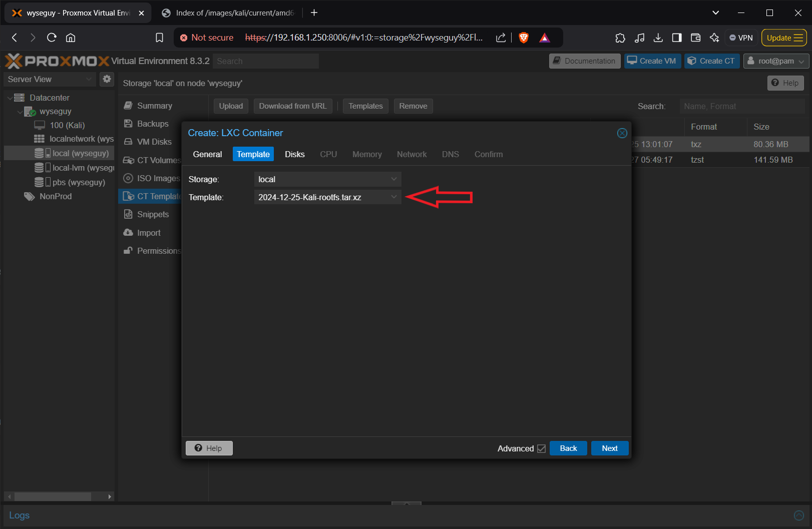Click the share page icon in address bar
812x529 pixels.
click(501, 38)
